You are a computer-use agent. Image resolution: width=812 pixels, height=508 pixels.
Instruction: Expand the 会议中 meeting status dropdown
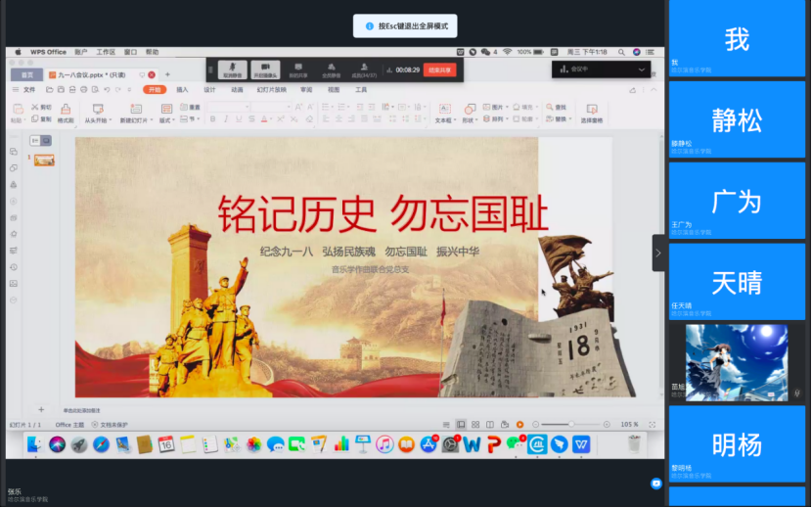pos(642,69)
